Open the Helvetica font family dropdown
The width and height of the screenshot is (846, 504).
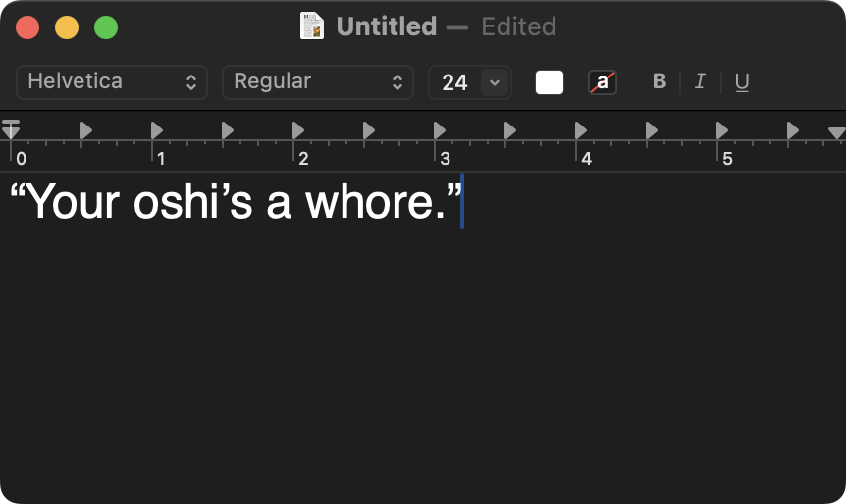coord(112,82)
